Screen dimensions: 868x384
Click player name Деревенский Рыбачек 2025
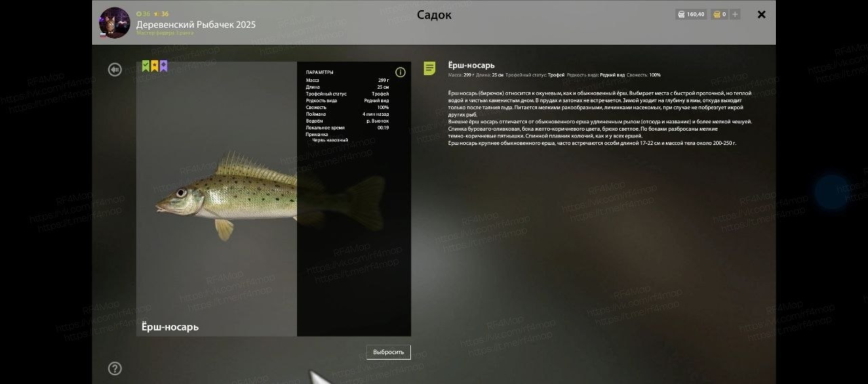196,24
